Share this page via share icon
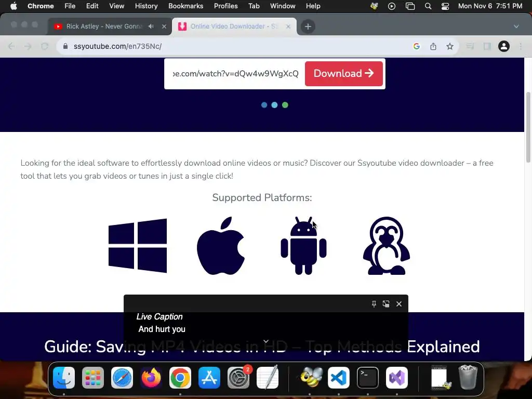 pyautogui.click(x=433, y=46)
